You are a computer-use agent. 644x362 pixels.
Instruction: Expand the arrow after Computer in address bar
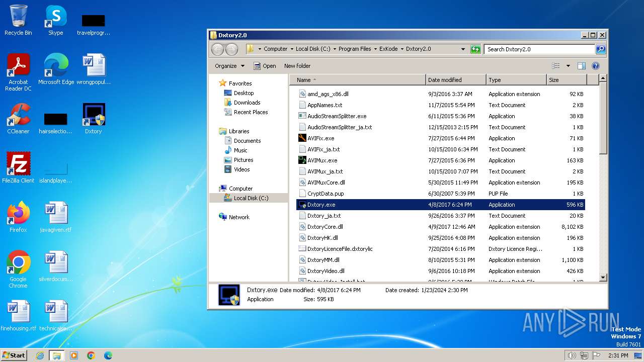292,49
